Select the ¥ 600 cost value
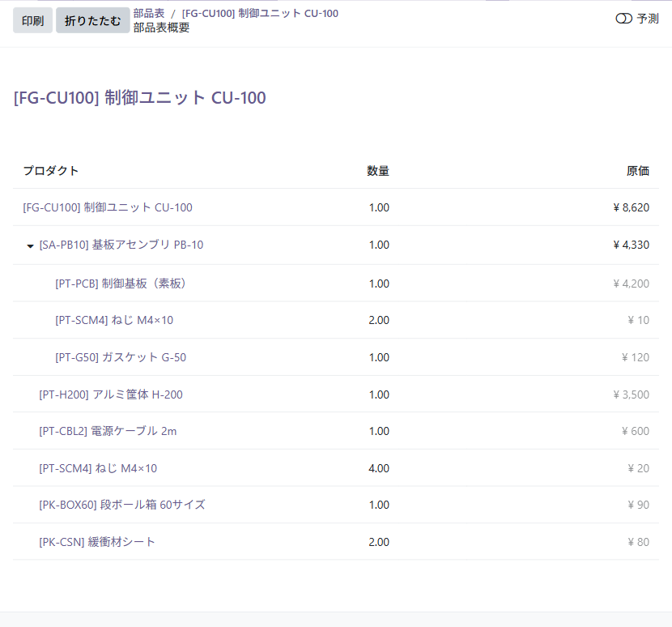This screenshot has width=672, height=627. [x=636, y=431]
